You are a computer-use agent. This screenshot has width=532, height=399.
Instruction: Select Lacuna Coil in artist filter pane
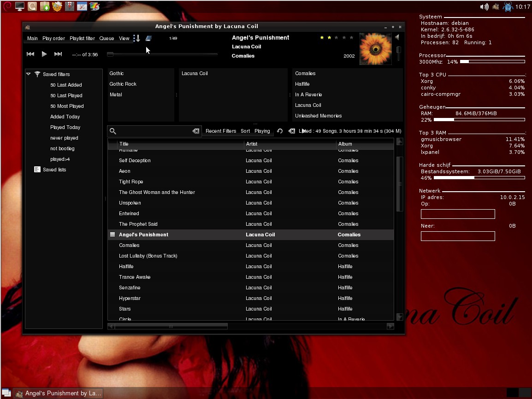pos(195,73)
